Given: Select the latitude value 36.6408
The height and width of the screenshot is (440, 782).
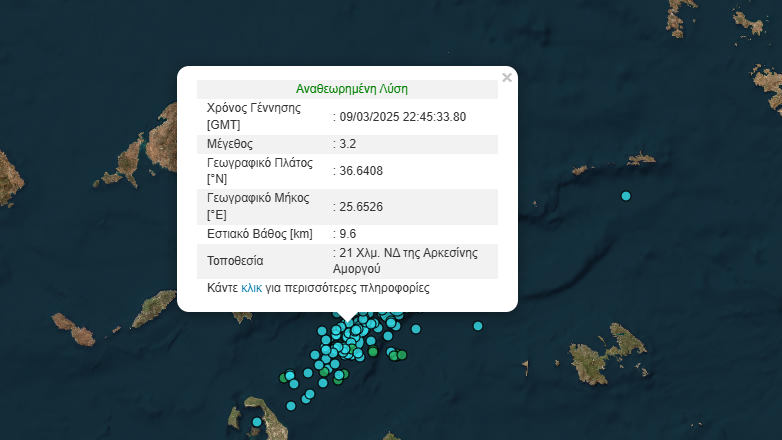Looking at the screenshot, I should (x=361, y=171).
